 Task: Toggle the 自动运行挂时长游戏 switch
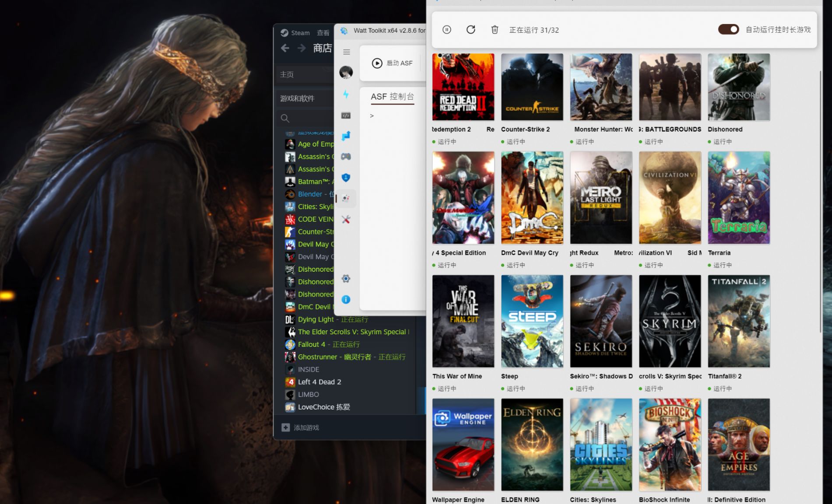click(728, 29)
